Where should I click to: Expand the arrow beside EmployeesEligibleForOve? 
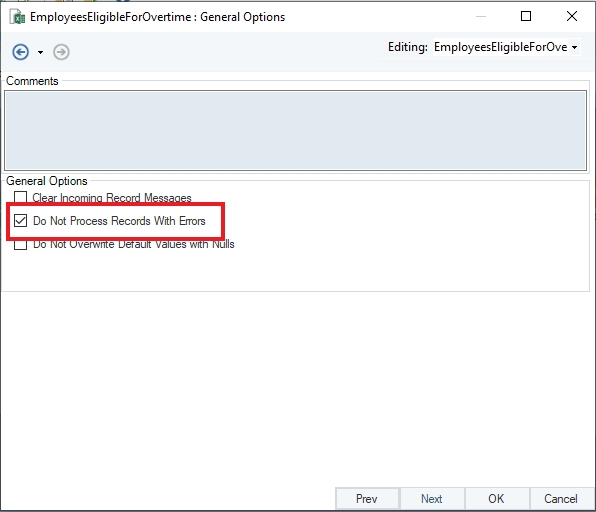[x=574, y=48]
